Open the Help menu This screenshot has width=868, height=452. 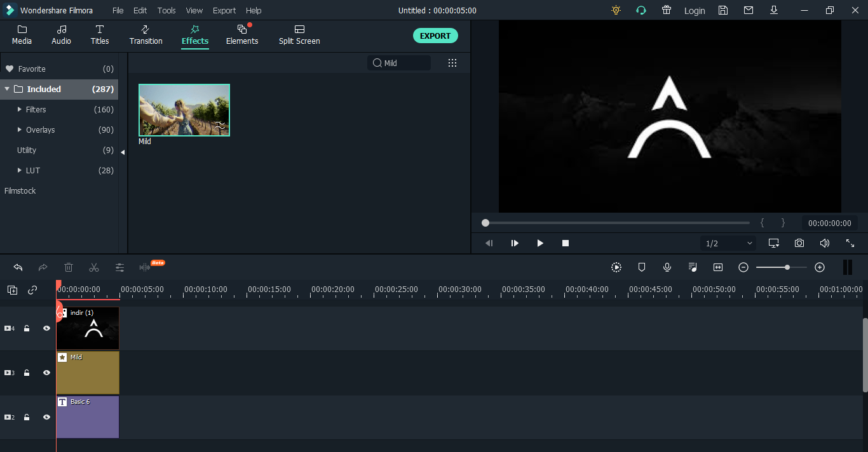pos(254,11)
